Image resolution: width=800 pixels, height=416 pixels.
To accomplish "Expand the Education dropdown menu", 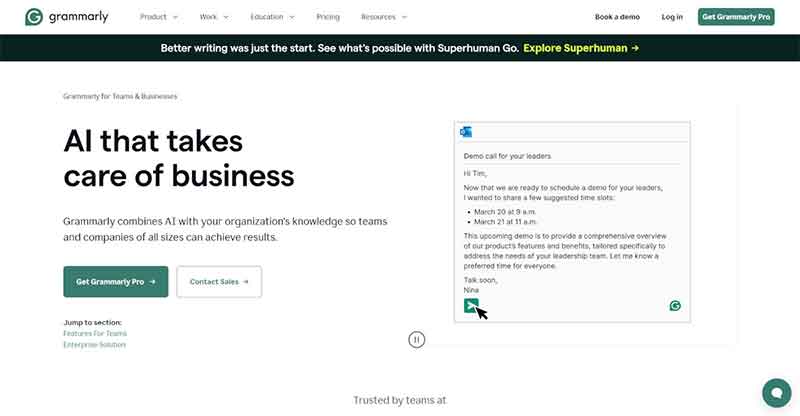I will pos(272,17).
